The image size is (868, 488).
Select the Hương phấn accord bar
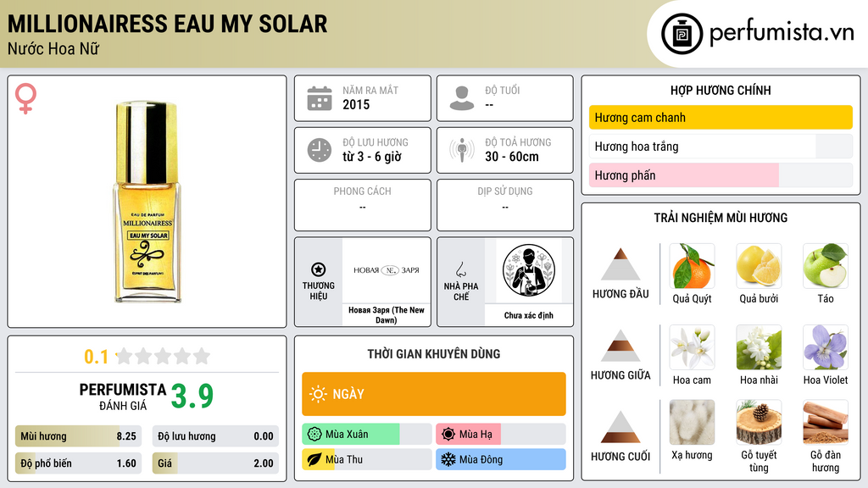[721, 175]
